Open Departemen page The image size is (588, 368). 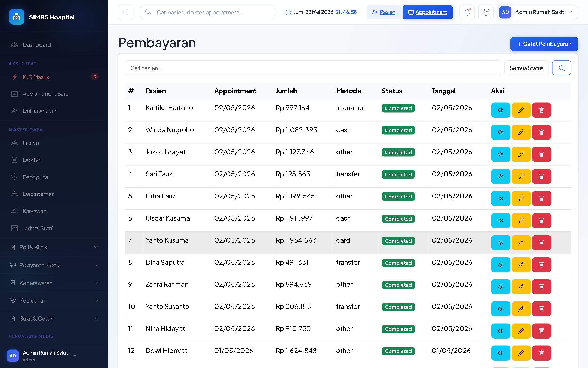point(54,194)
